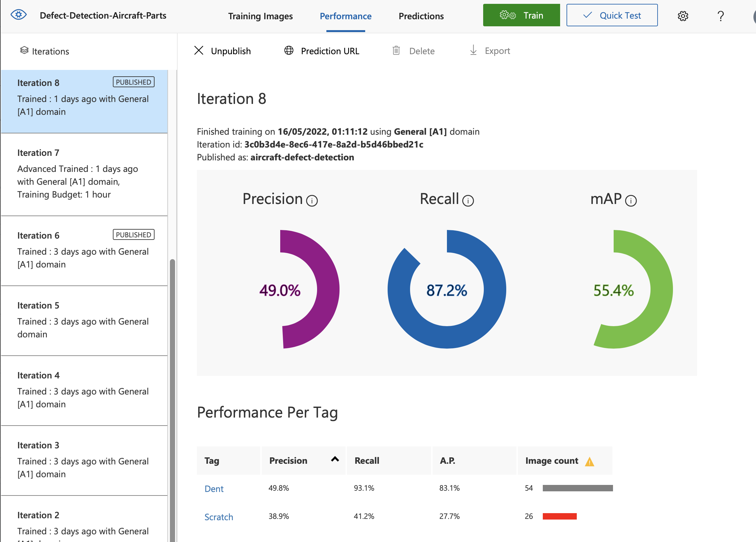Image resolution: width=756 pixels, height=542 pixels.
Task: Open the Predictions tab
Action: 421,16
